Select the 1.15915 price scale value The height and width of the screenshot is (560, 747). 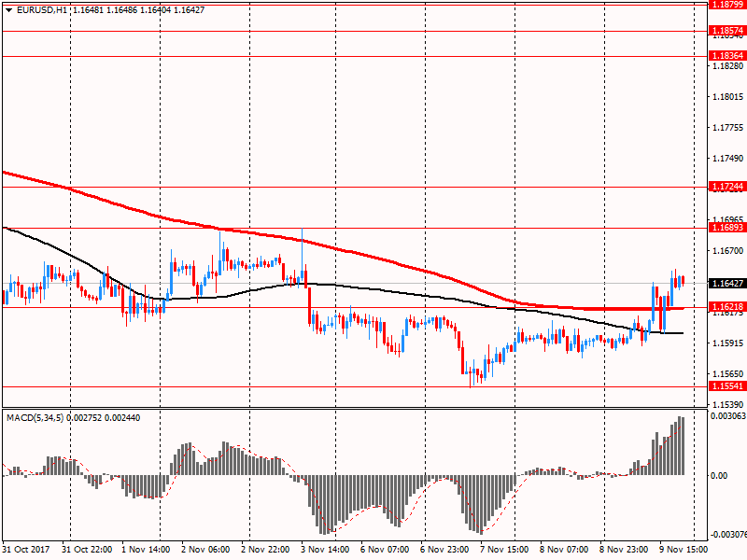[728, 343]
